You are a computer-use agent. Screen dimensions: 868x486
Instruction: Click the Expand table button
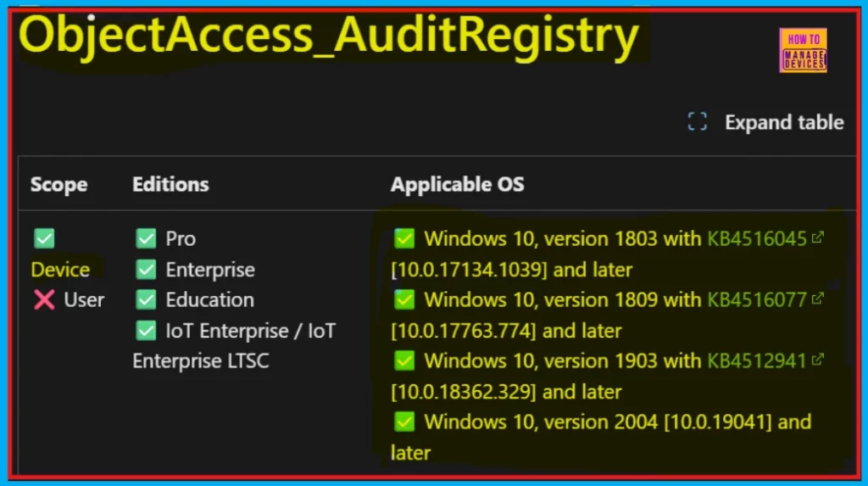coord(765,122)
